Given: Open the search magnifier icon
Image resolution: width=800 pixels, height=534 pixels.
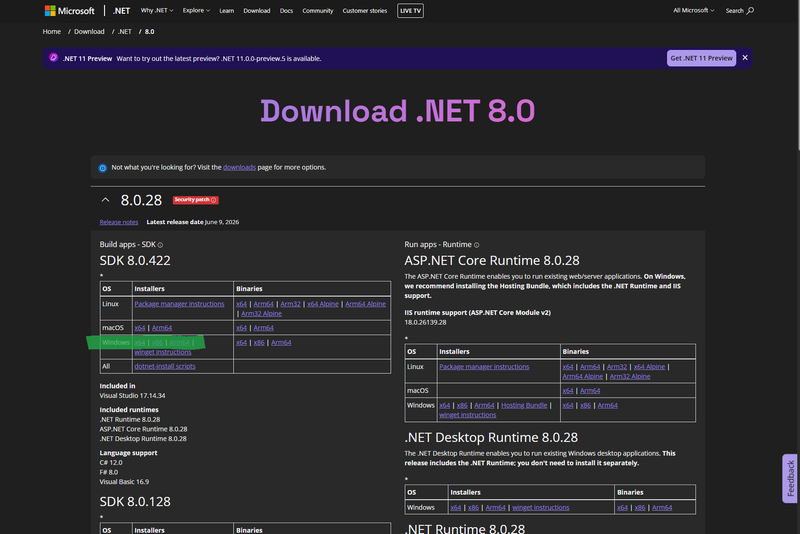Looking at the screenshot, I should pos(750,11).
